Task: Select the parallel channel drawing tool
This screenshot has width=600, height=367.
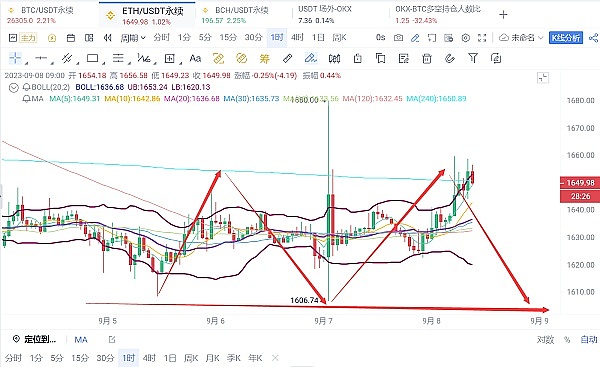Action: (x=67, y=58)
